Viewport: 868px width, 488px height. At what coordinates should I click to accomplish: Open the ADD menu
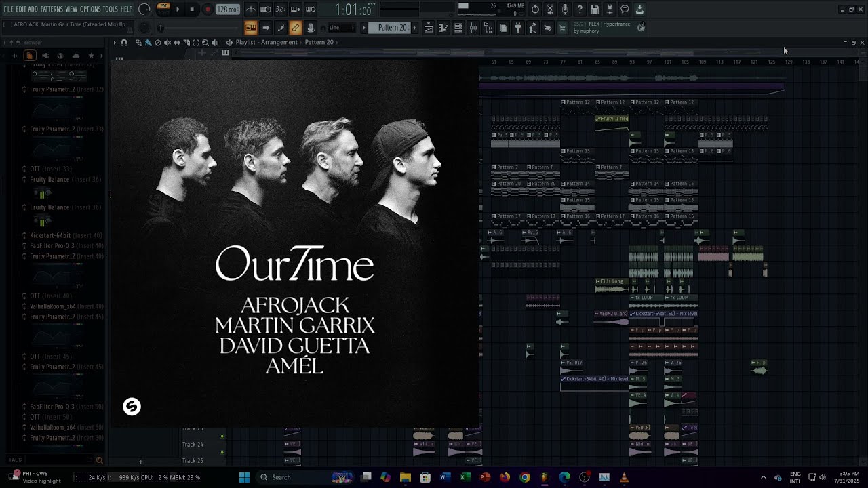33,9
